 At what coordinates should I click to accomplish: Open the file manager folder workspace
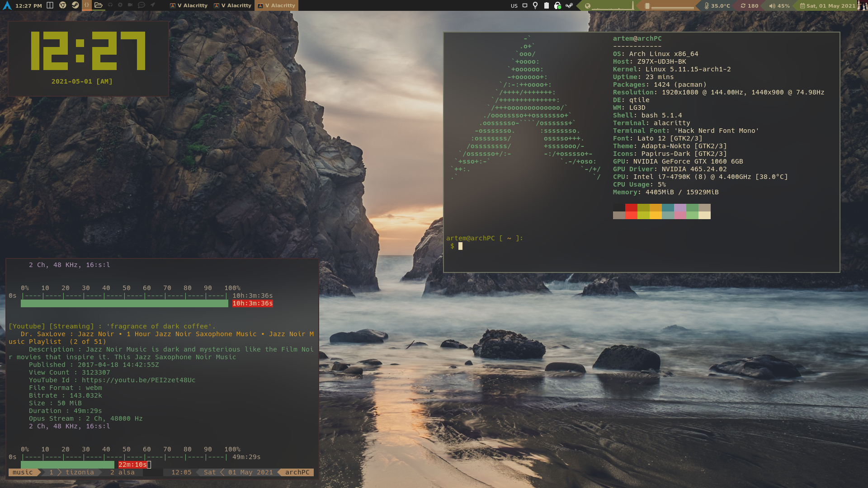[98, 5]
